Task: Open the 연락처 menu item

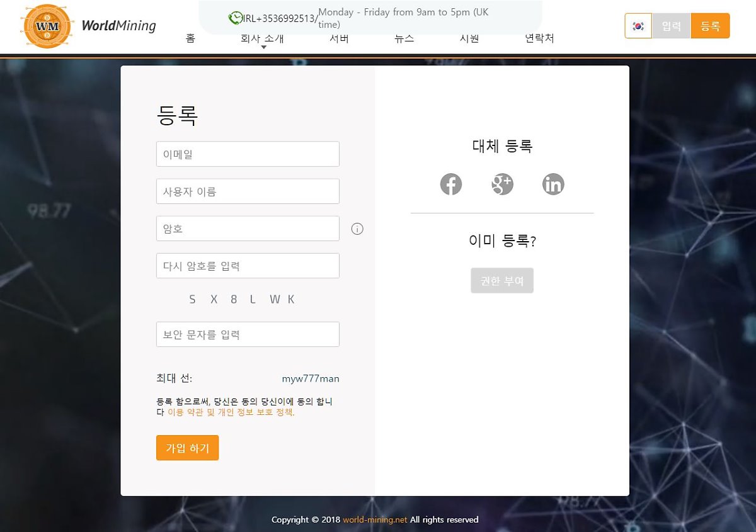Action: pyautogui.click(x=539, y=38)
